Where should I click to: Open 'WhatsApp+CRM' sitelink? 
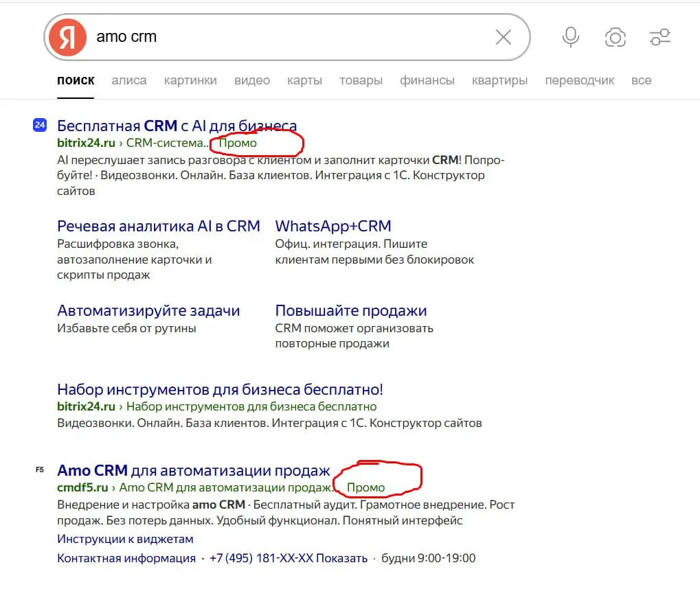333,227
